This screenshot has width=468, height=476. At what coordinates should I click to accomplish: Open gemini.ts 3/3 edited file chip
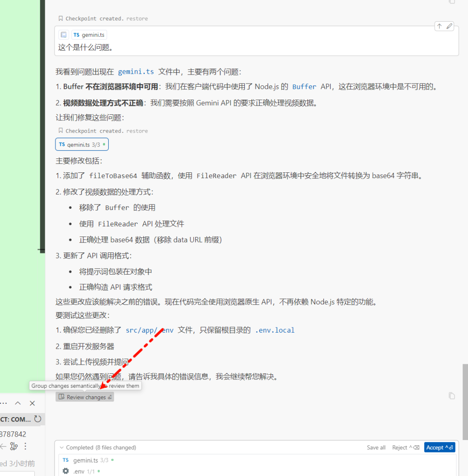[x=82, y=145]
